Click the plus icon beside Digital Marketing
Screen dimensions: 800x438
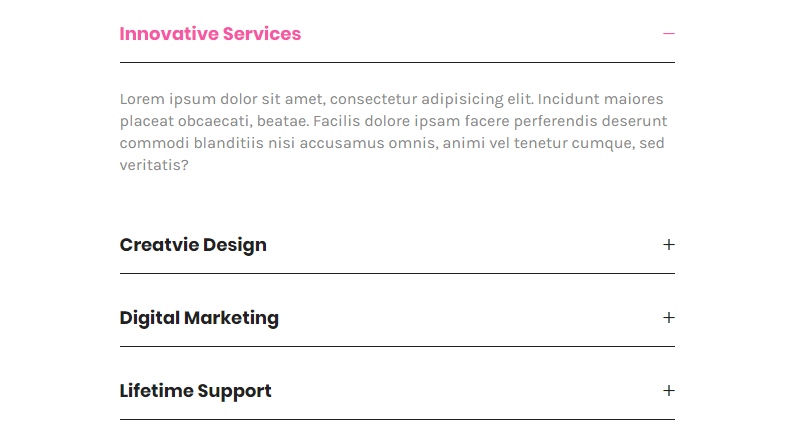(669, 318)
